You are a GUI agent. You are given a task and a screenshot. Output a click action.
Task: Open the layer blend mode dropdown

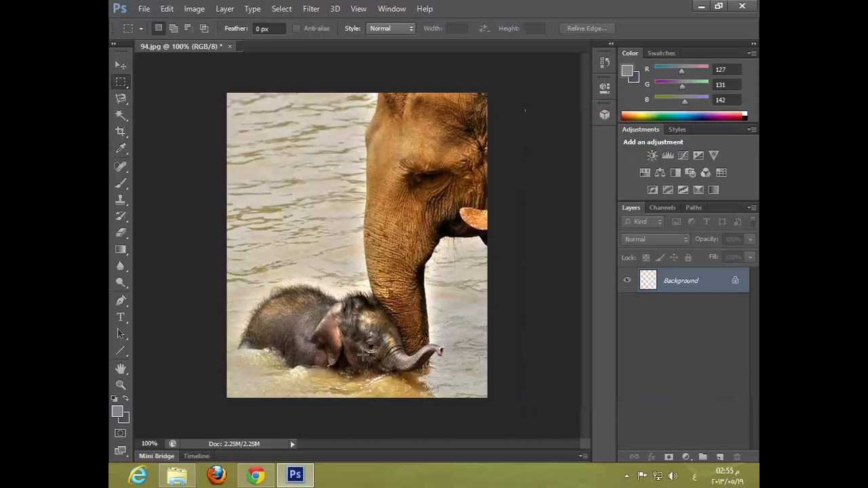click(x=656, y=239)
